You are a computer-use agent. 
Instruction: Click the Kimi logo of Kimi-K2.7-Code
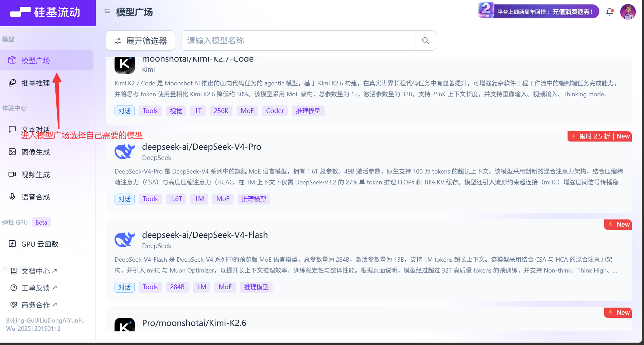[x=125, y=65]
